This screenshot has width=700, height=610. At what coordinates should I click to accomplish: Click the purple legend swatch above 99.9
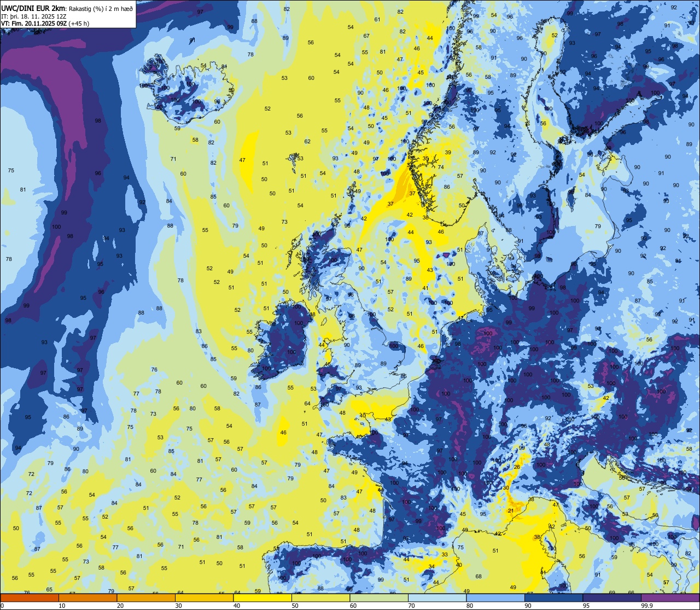point(670,597)
